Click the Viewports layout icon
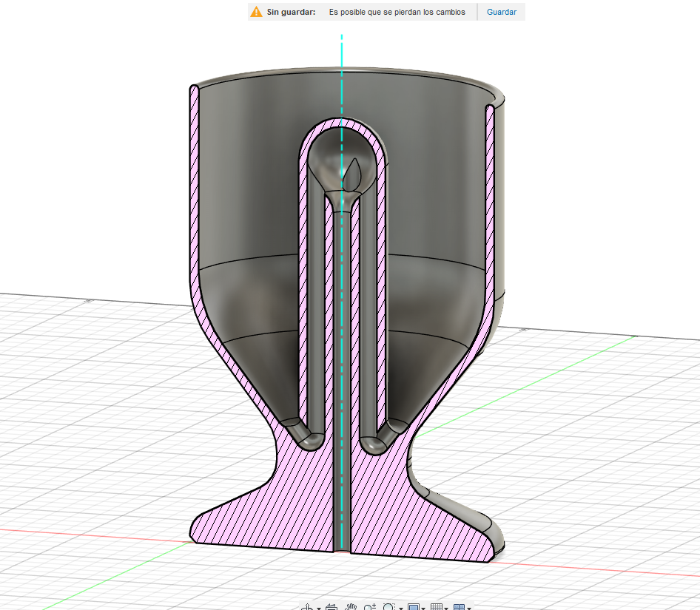The height and width of the screenshot is (610, 700). click(460, 607)
